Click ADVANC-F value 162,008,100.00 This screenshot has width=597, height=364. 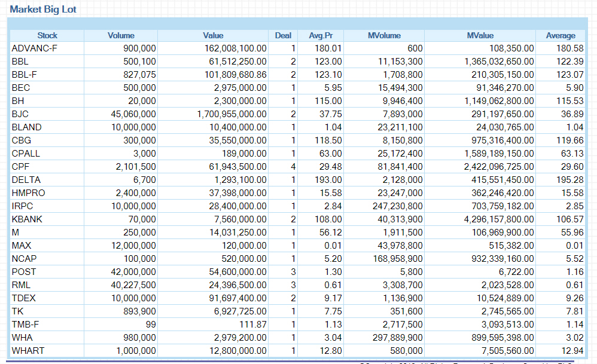point(236,48)
